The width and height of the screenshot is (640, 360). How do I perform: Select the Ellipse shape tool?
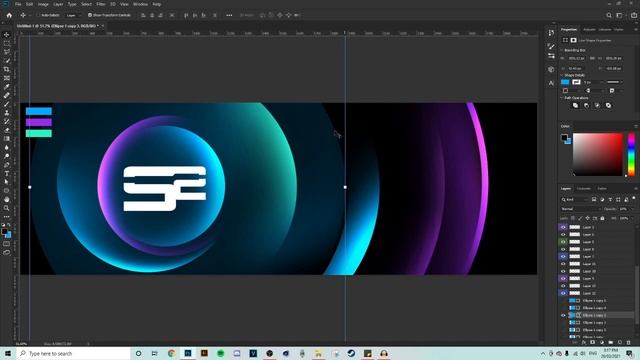coord(7,191)
